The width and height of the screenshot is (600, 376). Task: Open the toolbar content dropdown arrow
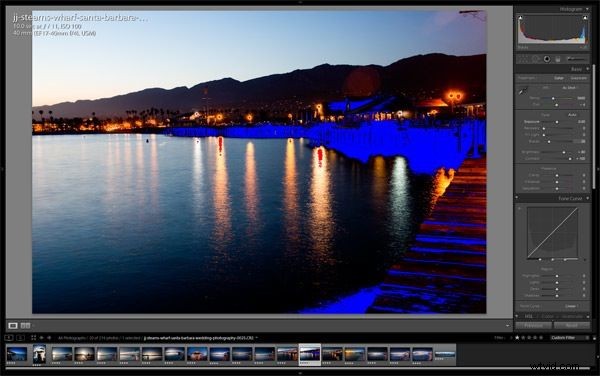point(508,326)
